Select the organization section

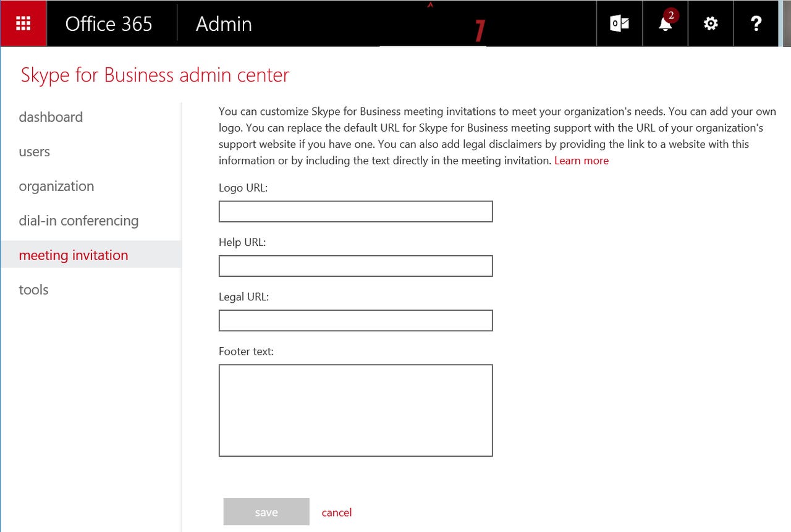(56, 186)
